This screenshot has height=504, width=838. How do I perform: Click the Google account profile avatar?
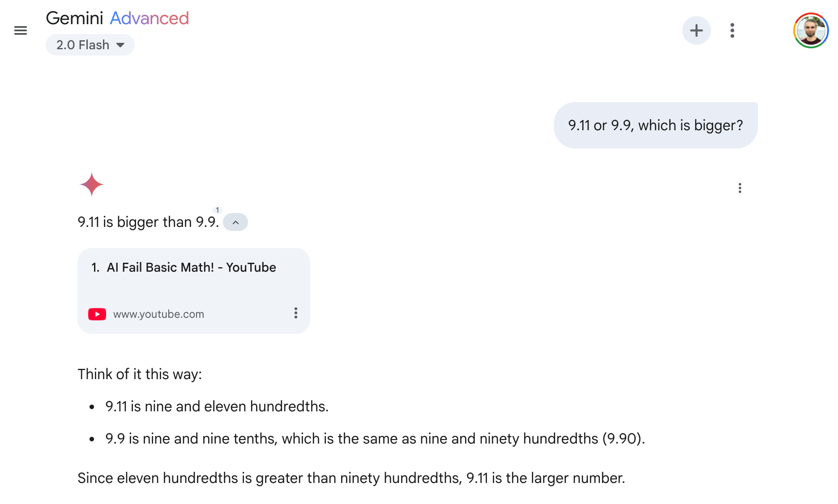click(x=810, y=30)
